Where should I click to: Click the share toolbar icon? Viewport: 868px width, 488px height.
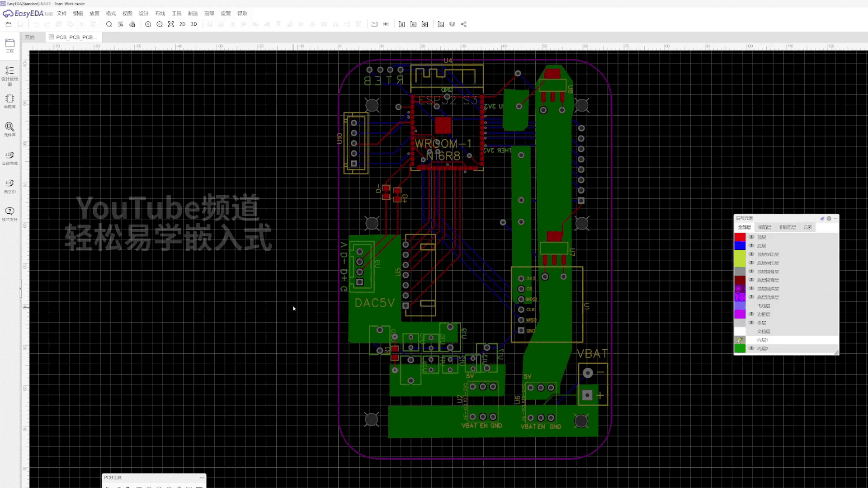pos(464,24)
